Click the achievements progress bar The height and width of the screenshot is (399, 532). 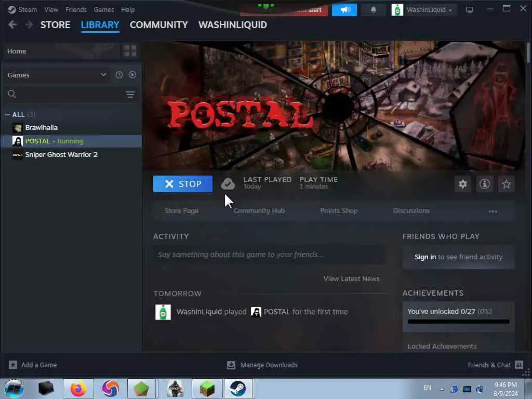[458, 321]
